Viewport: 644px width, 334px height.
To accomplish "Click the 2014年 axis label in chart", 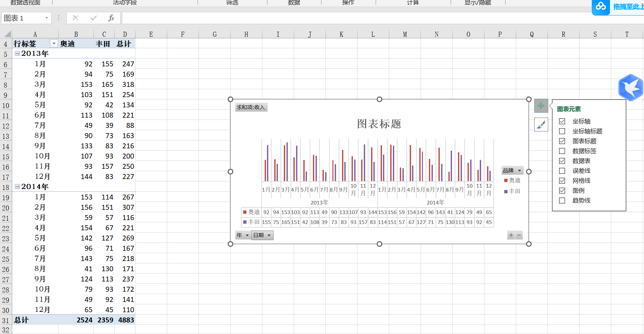I will click(436, 202).
